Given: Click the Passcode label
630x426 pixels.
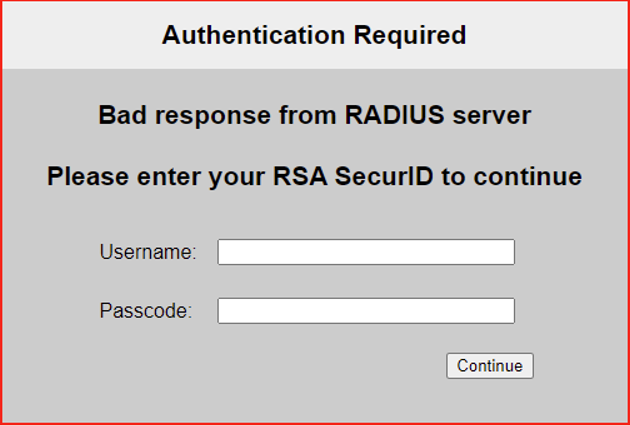Looking at the screenshot, I should (145, 311).
